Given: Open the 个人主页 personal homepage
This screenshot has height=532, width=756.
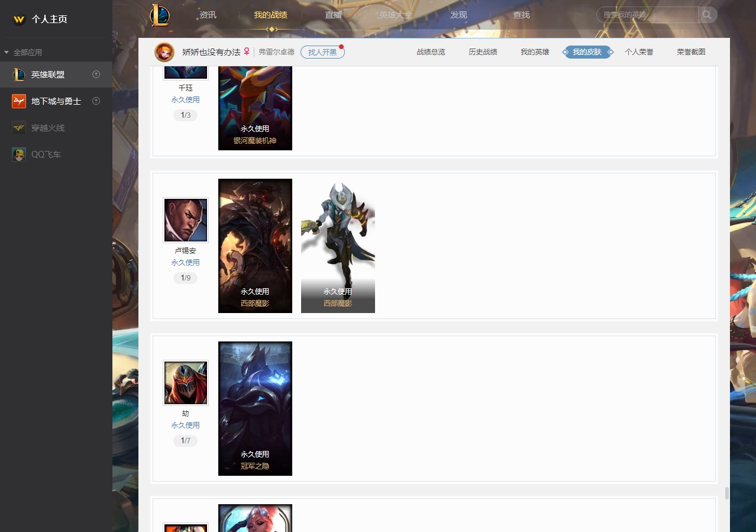Looking at the screenshot, I should (x=50, y=19).
